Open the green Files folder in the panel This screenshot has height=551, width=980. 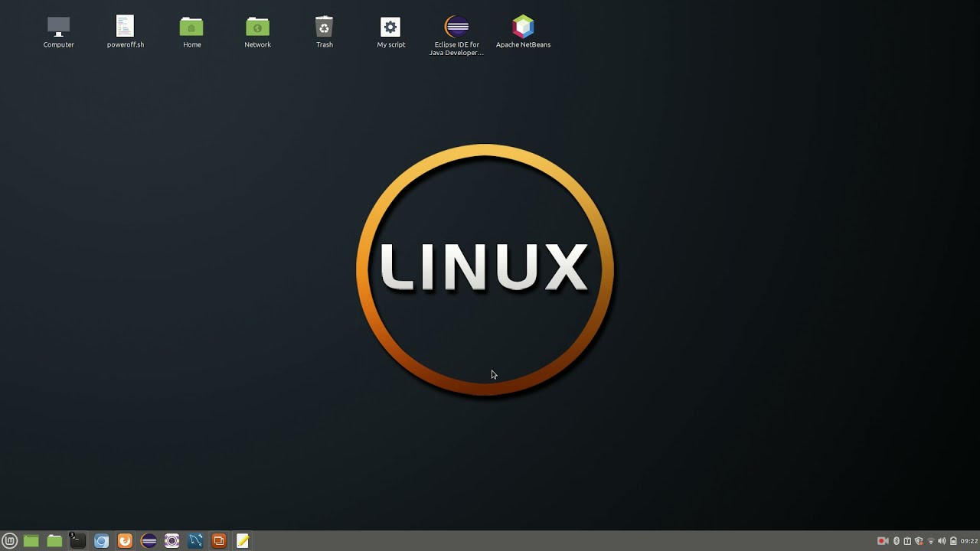click(54, 541)
